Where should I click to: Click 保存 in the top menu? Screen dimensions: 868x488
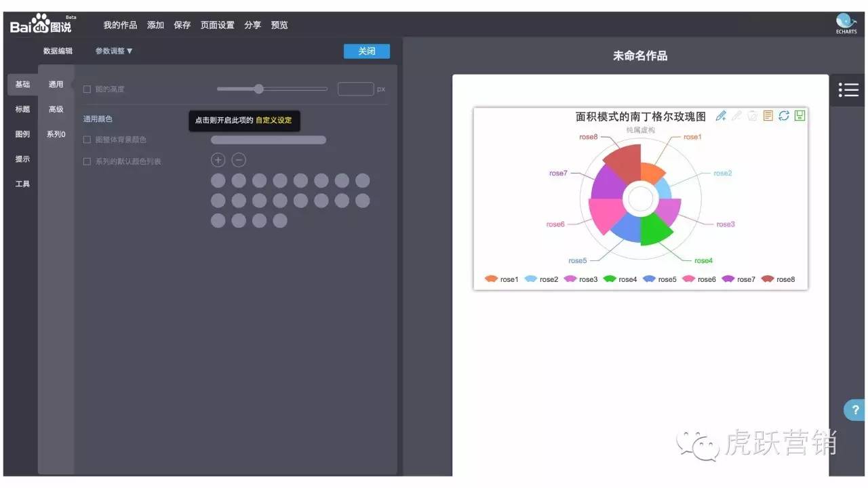tap(182, 25)
